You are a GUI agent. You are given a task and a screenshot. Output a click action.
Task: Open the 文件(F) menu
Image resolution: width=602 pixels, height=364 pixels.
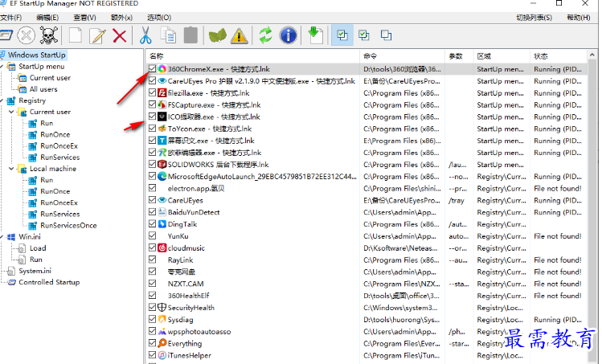coord(10,18)
